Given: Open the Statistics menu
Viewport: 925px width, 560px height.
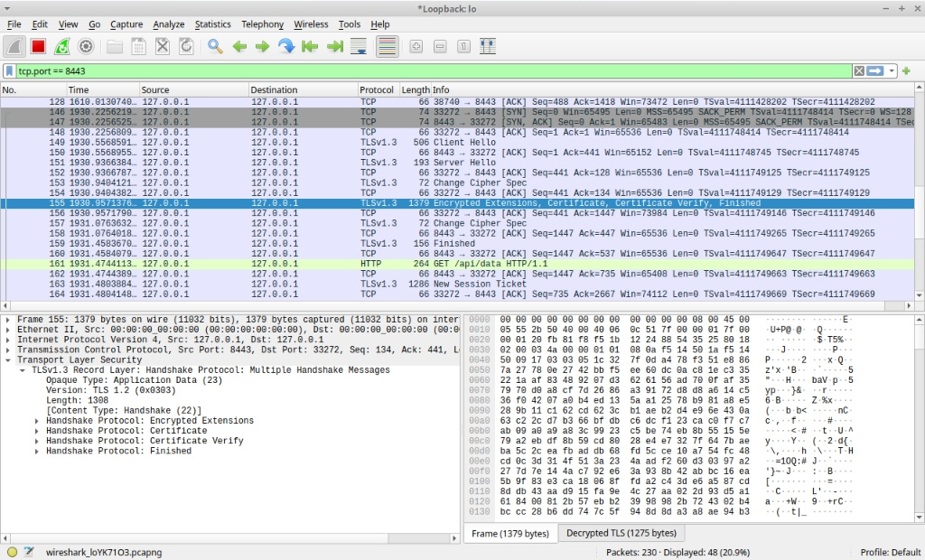Looking at the screenshot, I should point(212,24).
